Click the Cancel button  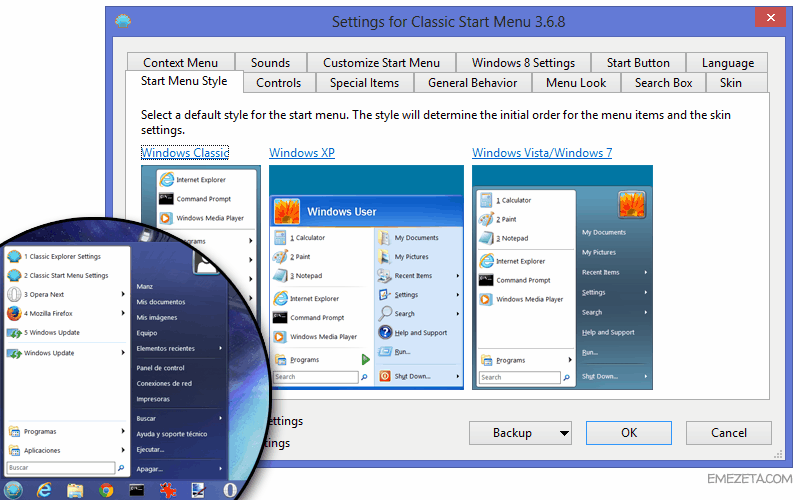click(x=729, y=433)
